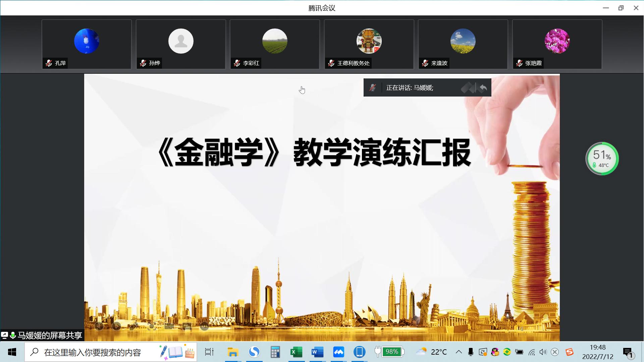The image size is (644, 362).
Task: Open Sogou browser from taskbar
Action: 254,352
